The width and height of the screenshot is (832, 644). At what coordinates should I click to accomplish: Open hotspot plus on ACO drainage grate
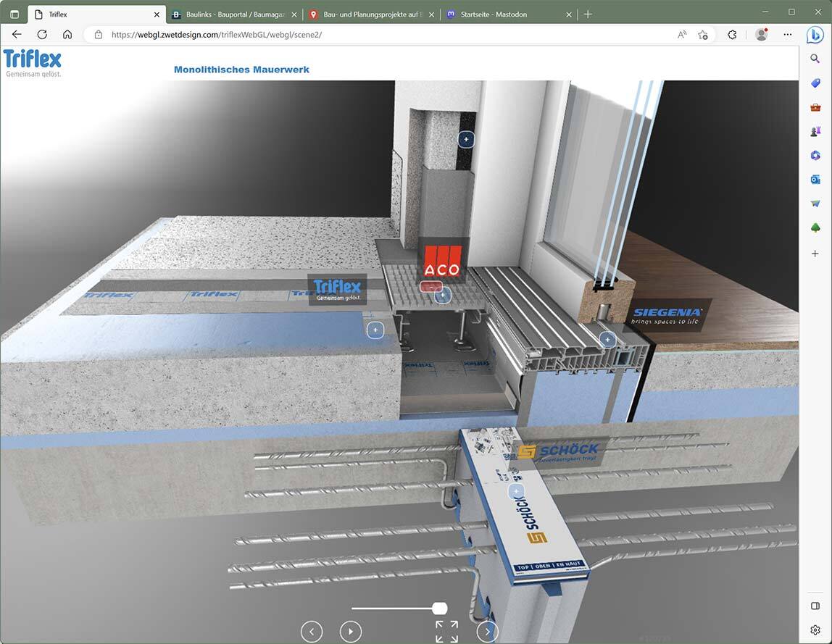pos(443,295)
